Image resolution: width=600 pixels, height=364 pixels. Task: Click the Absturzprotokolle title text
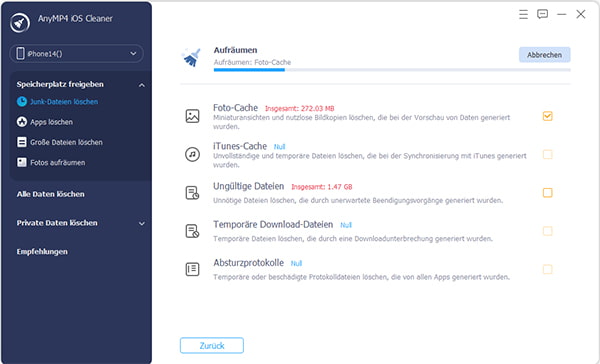[x=249, y=263]
